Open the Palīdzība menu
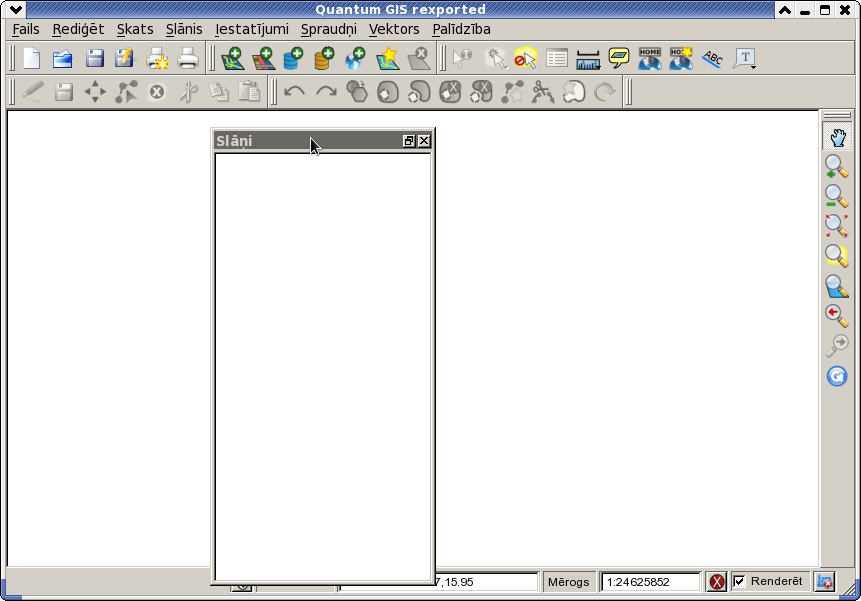The width and height of the screenshot is (861, 601). [x=461, y=29]
